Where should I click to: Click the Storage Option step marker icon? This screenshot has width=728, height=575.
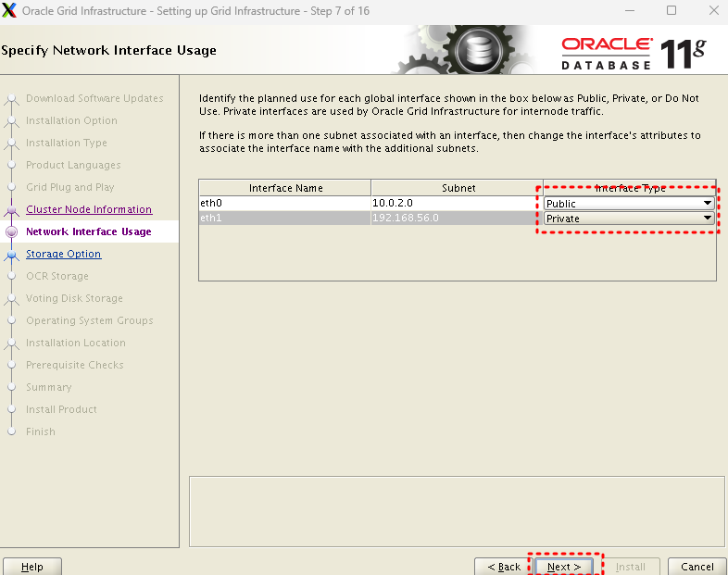point(12,255)
